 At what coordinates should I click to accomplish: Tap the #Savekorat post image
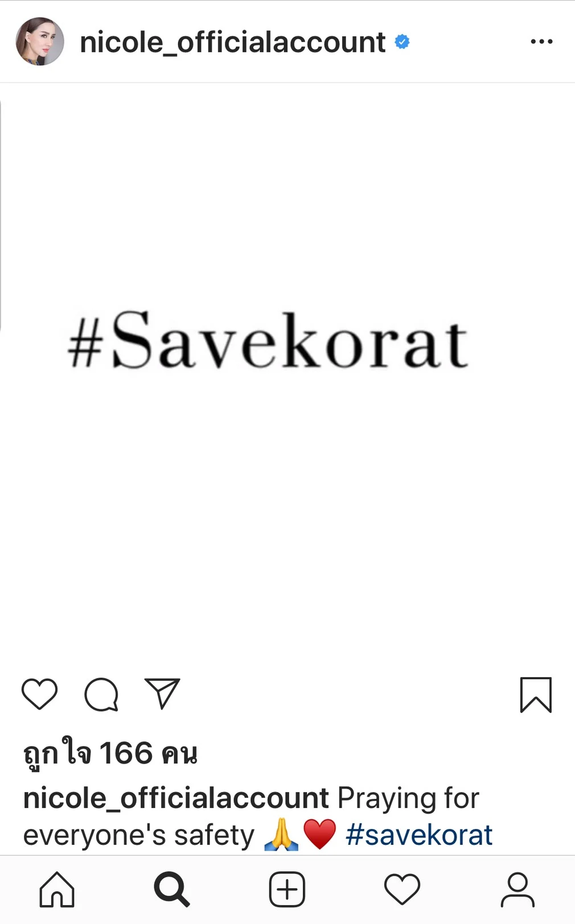pos(287,373)
